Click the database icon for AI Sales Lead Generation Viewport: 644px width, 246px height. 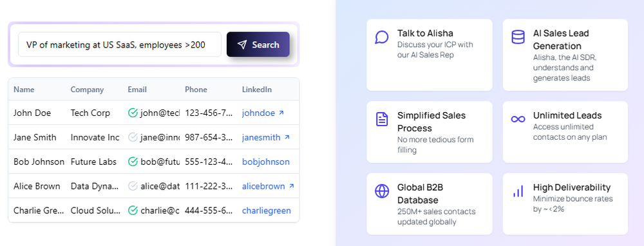coord(518,37)
